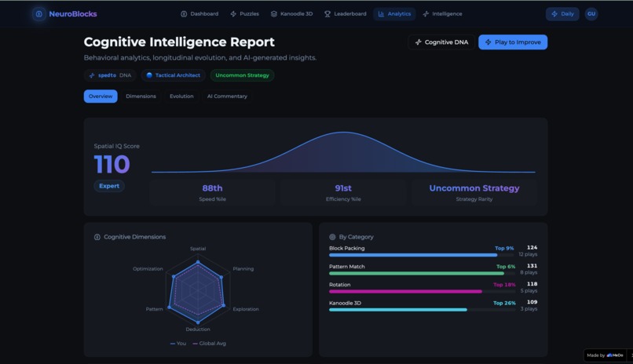Click the Deduction axis label on radar
Viewport: 633px width, 364px height.
point(198,329)
